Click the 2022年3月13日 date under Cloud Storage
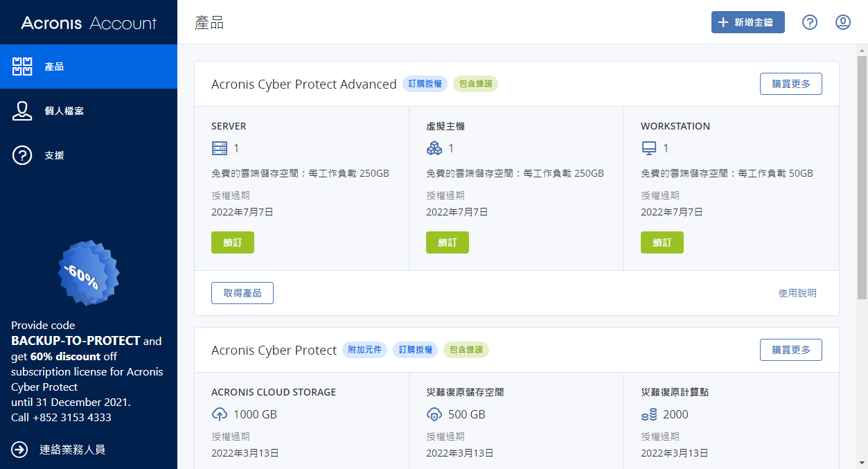Image resolution: width=868 pixels, height=469 pixels. pyautogui.click(x=245, y=453)
